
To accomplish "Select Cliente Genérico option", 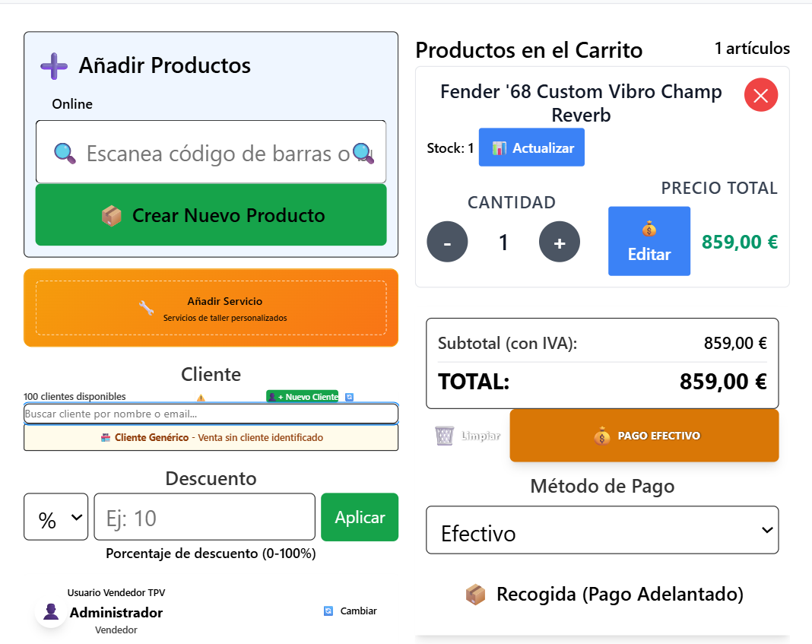I will pyautogui.click(x=211, y=438).
